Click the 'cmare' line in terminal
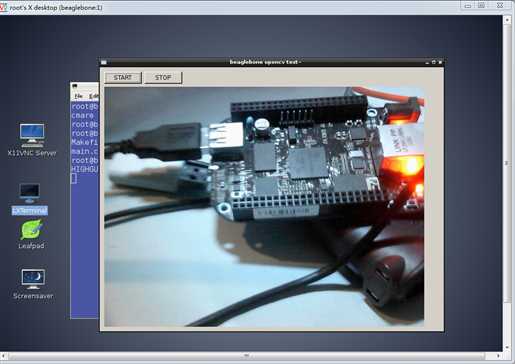The image size is (515, 364). tap(83, 115)
